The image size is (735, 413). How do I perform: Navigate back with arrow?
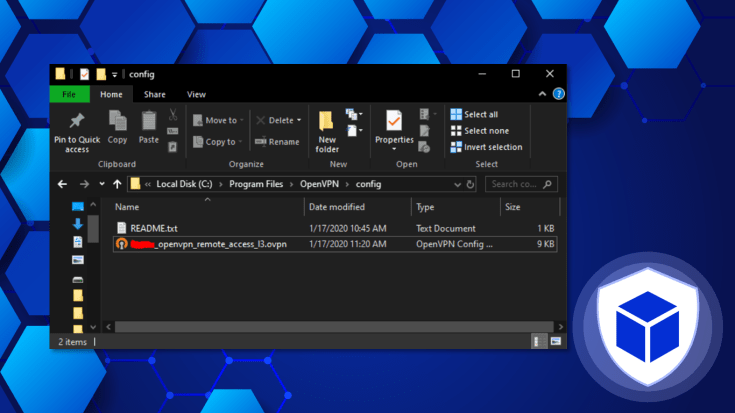[x=62, y=184]
